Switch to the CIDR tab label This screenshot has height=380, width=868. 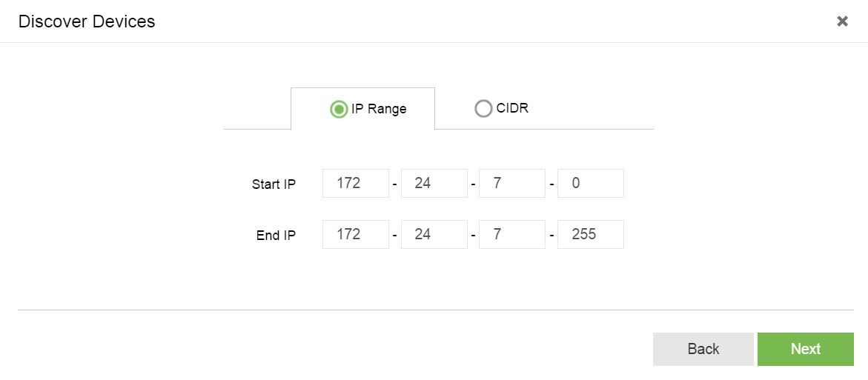512,108
